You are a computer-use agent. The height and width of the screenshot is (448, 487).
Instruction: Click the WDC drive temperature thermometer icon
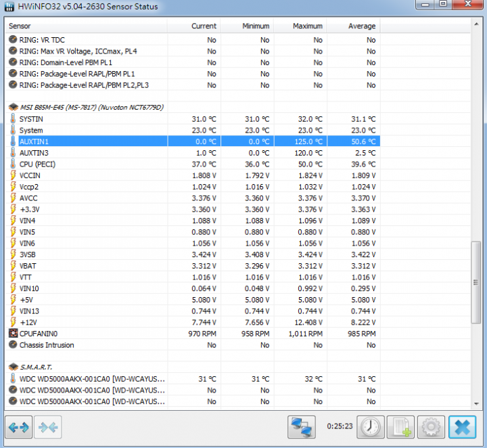13,378
